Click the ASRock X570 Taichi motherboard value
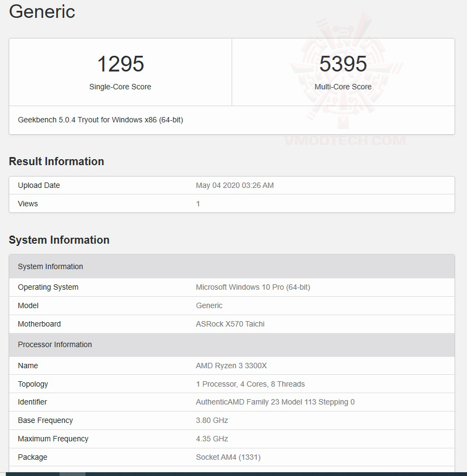The height and width of the screenshot is (476, 467). (230, 324)
